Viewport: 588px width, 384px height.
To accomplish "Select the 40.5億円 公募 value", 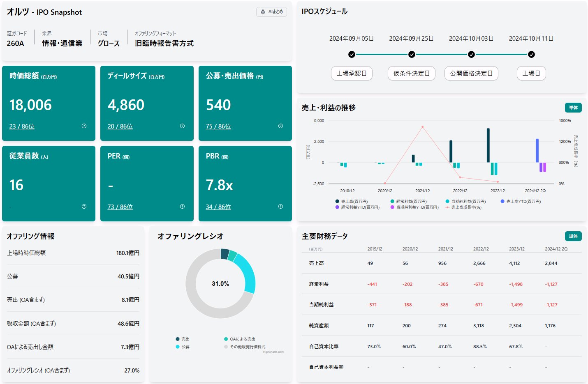I will [129, 276].
